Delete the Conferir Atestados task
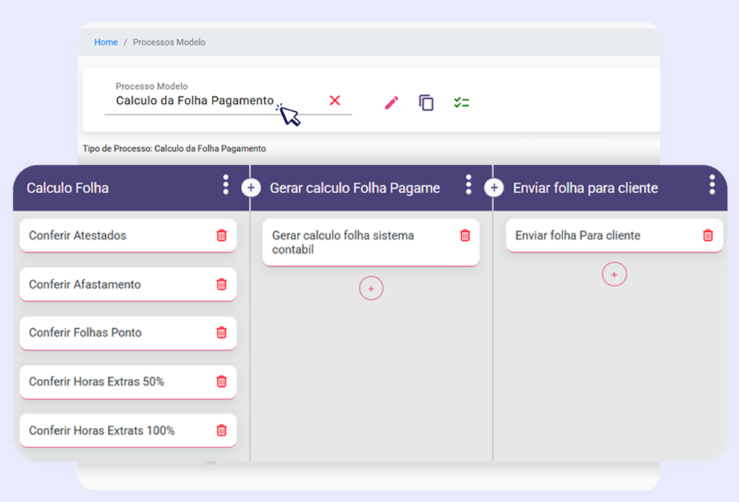739x502 pixels. (222, 236)
